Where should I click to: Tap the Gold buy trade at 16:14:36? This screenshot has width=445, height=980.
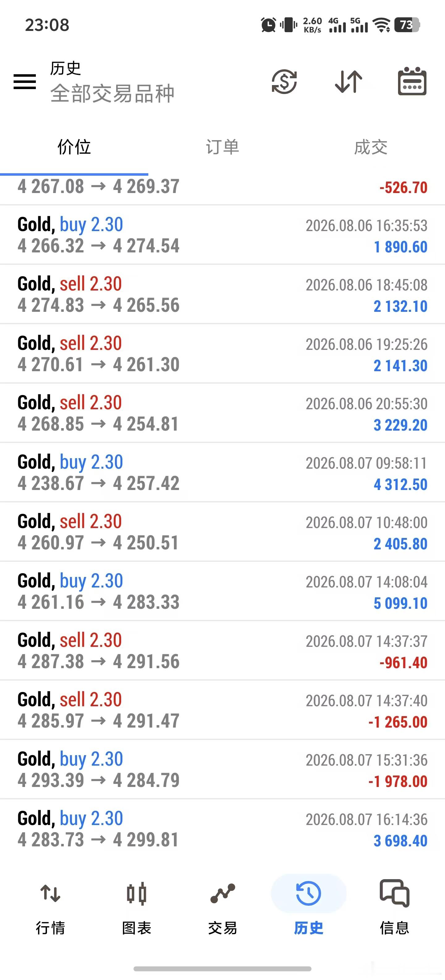222,829
